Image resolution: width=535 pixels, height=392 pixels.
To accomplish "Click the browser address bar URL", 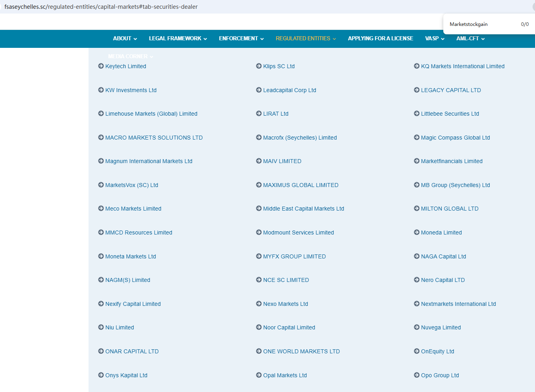I will pyautogui.click(x=101, y=7).
